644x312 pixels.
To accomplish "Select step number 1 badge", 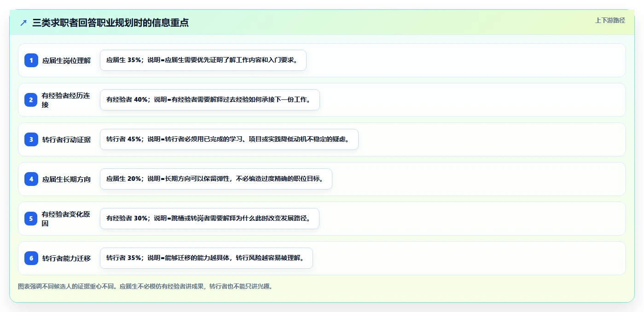I will tap(31, 60).
